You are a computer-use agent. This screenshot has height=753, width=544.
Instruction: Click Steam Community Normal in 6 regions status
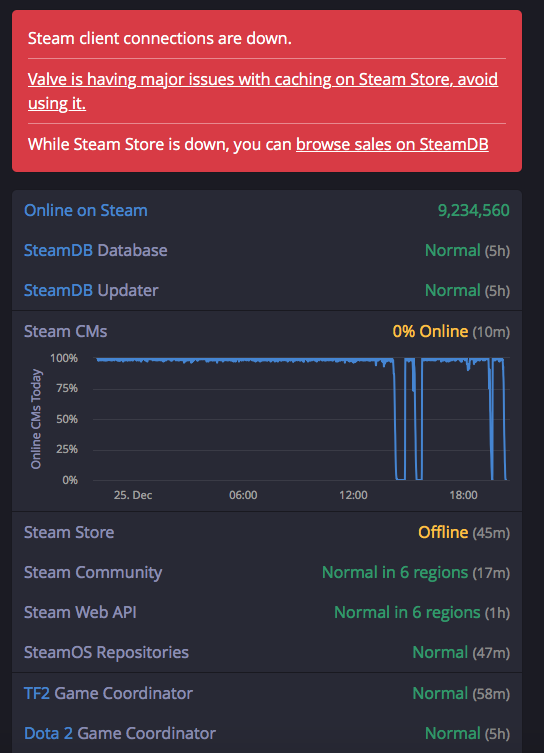(x=395, y=572)
